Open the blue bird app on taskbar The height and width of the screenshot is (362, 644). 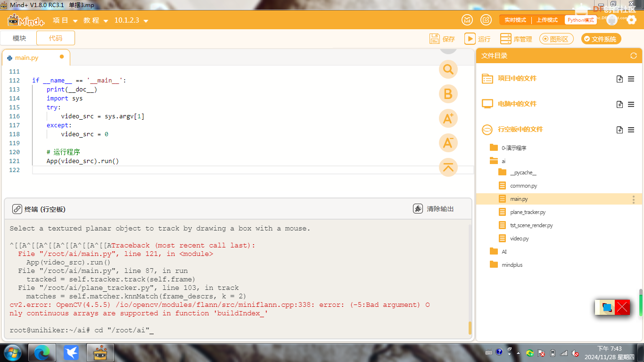pyautogui.click(x=71, y=353)
